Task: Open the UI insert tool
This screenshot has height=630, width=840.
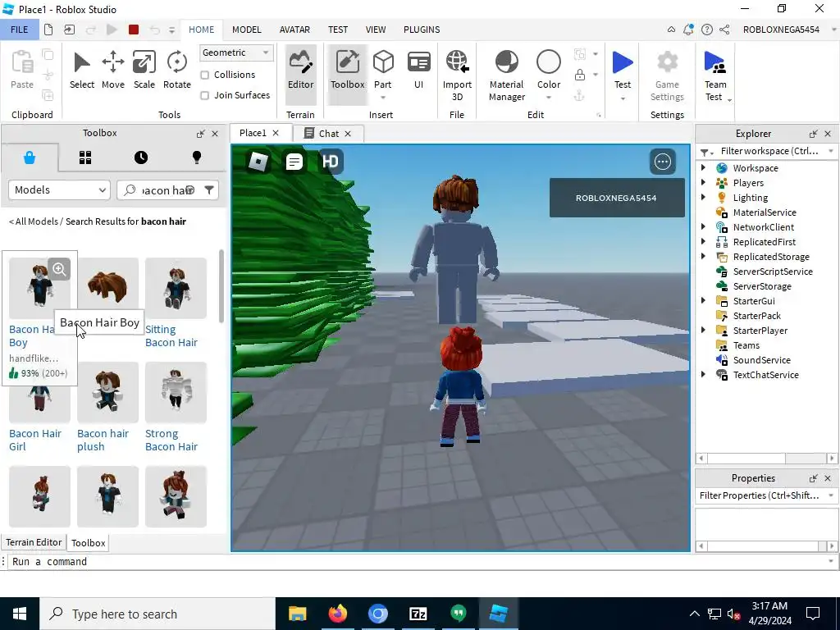Action: (418, 71)
